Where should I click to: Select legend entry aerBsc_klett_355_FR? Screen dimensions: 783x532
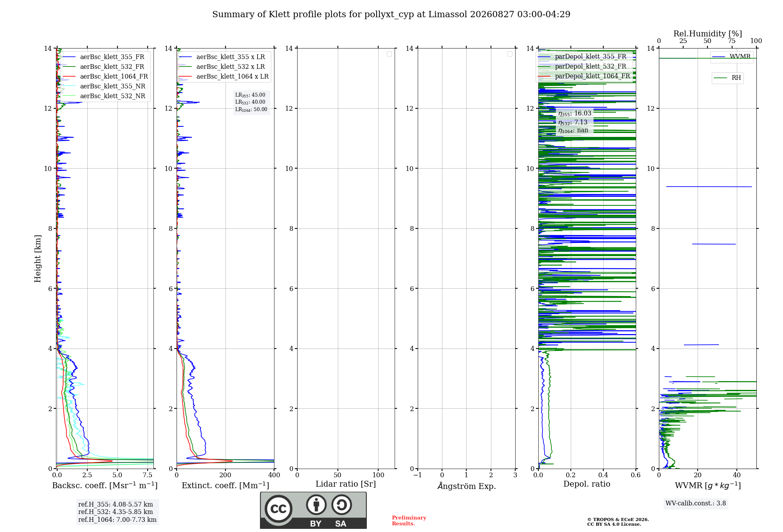coord(105,57)
